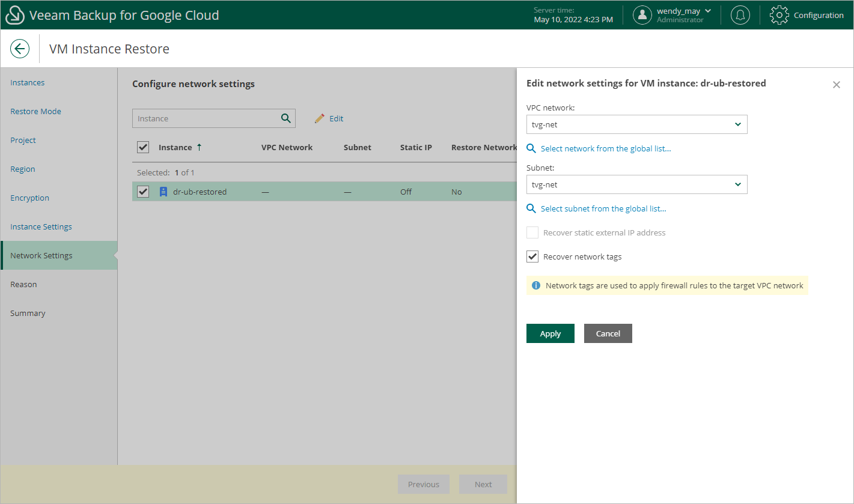Select the Network Settings step

click(59, 255)
